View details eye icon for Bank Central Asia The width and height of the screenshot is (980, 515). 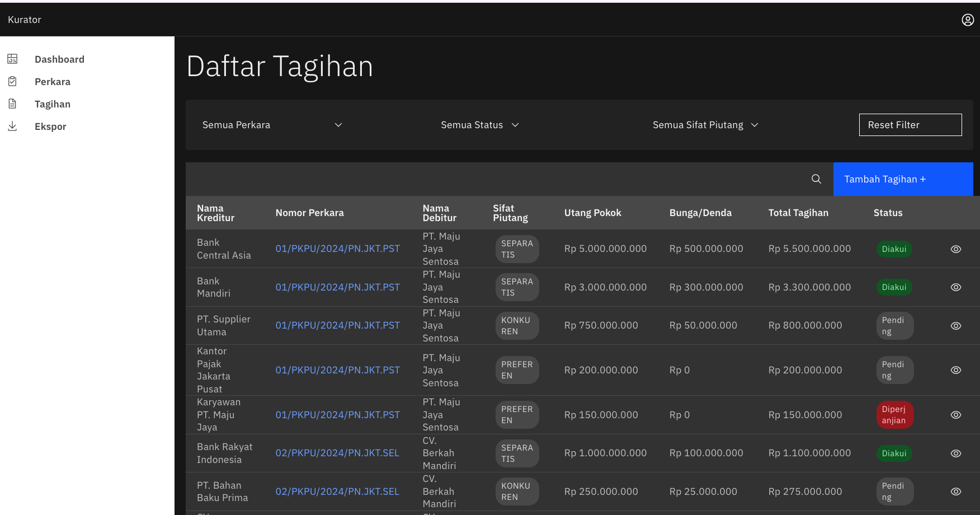(956, 249)
